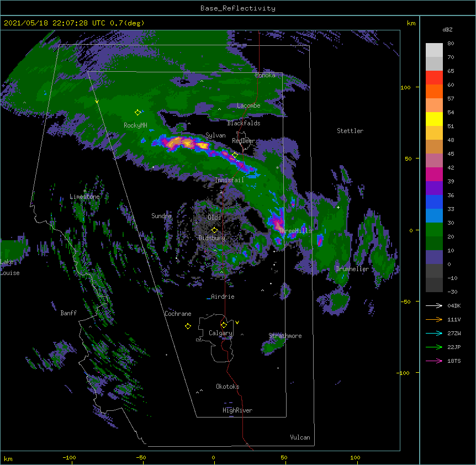Click the cyan 27ZW arrow legend icon

pos(434,333)
